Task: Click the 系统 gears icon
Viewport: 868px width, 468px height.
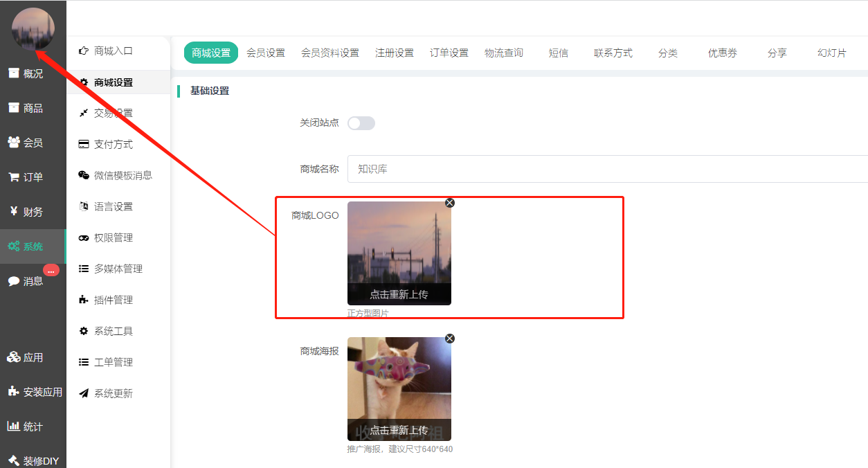Action: tap(14, 246)
